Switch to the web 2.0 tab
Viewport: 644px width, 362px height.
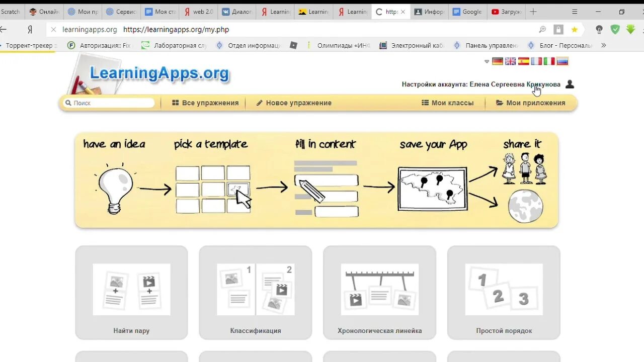(x=199, y=12)
